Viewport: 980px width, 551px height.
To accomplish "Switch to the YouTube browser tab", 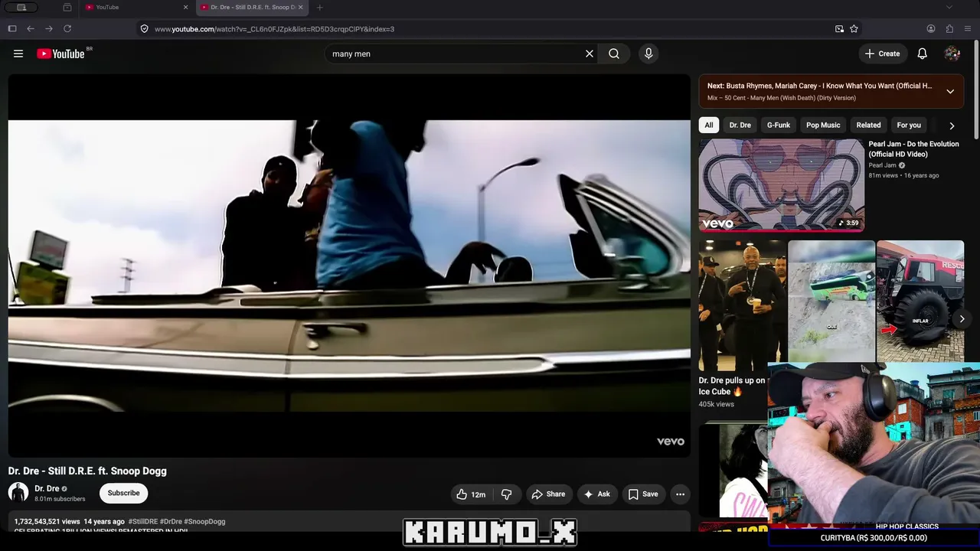I will click(136, 8).
